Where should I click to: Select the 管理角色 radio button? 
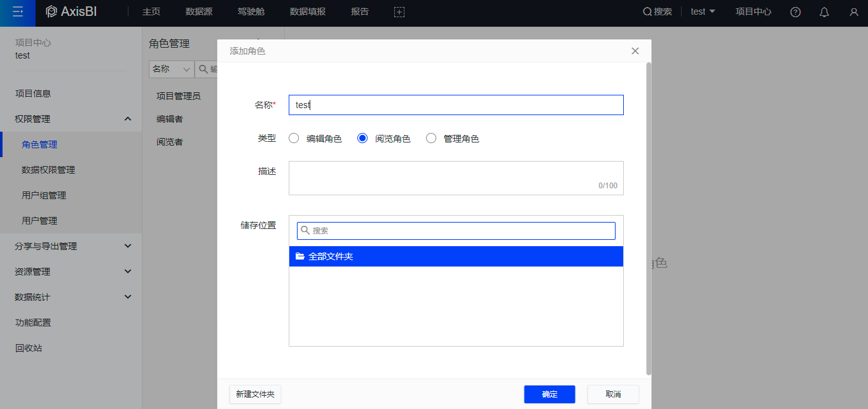(x=431, y=139)
